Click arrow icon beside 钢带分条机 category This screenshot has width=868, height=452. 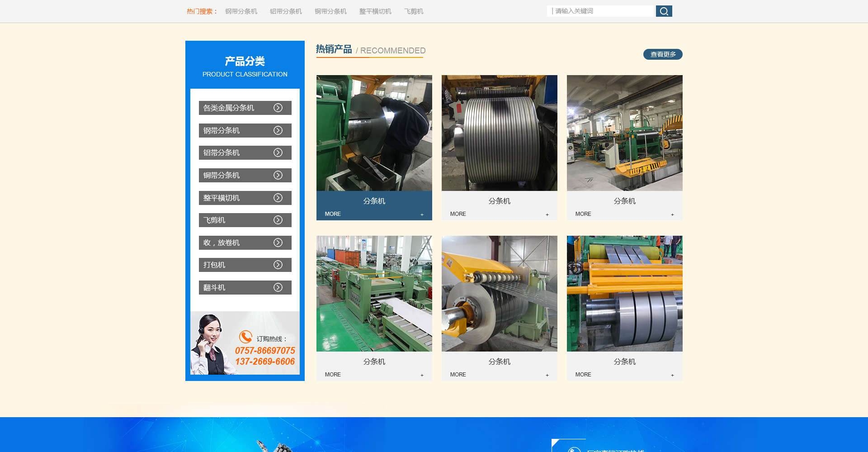pyautogui.click(x=278, y=130)
